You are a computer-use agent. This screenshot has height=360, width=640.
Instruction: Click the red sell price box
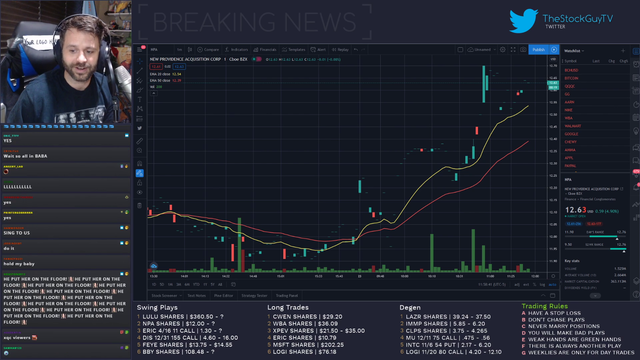(x=156, y=66)
